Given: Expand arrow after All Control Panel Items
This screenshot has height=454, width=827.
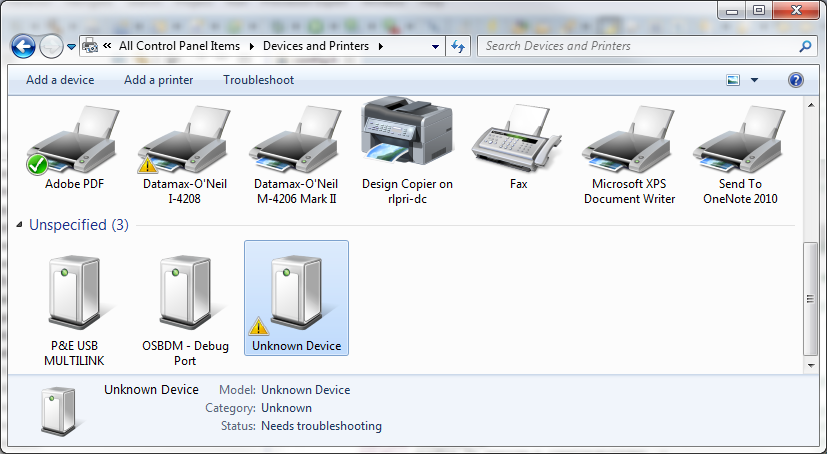Looking at the screenshot, I should coord(252,46).
